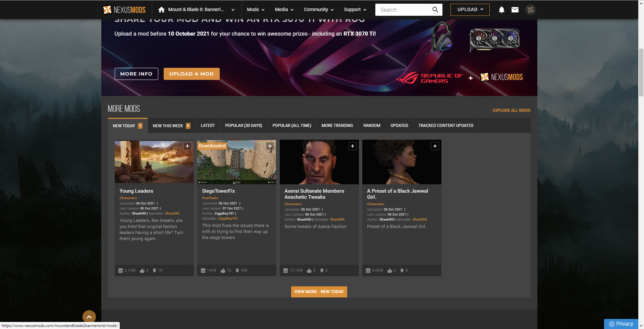Screen dimensions: 644x329
Task: Open ShashRG uploader link on Young Leaders
Action: click(x=172, y=214)
